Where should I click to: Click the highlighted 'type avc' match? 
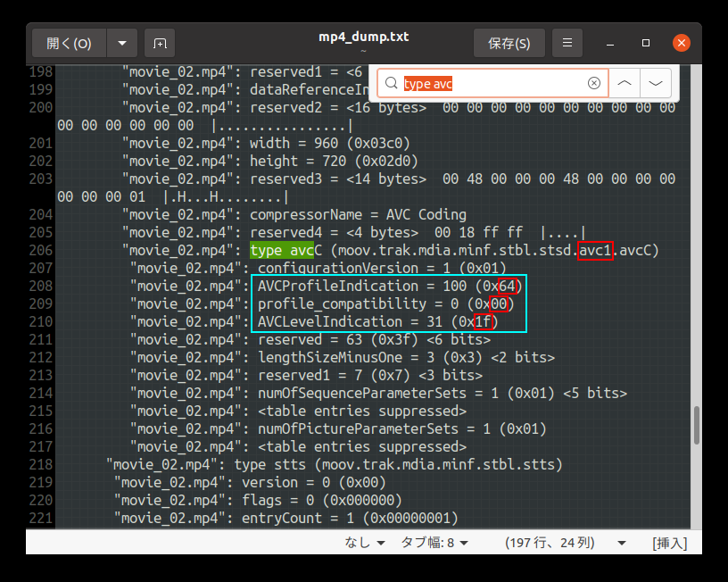[282, 250]
